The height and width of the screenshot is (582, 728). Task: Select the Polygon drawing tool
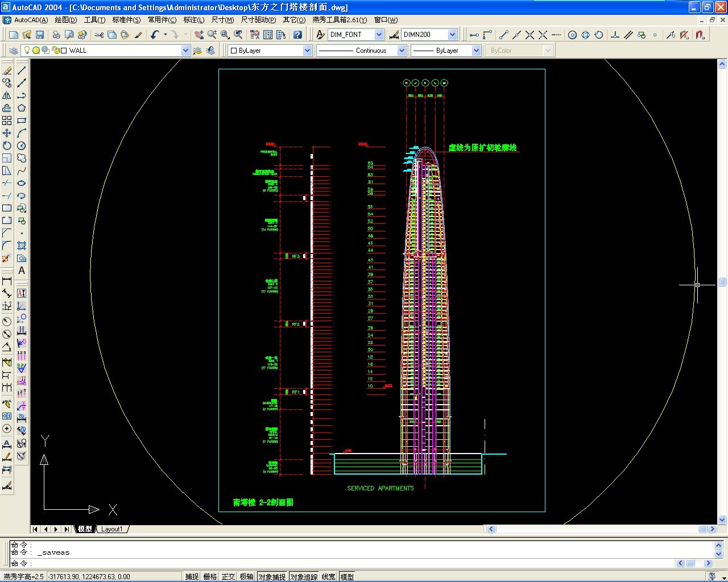pyautogui.click(x=22, y=108)
